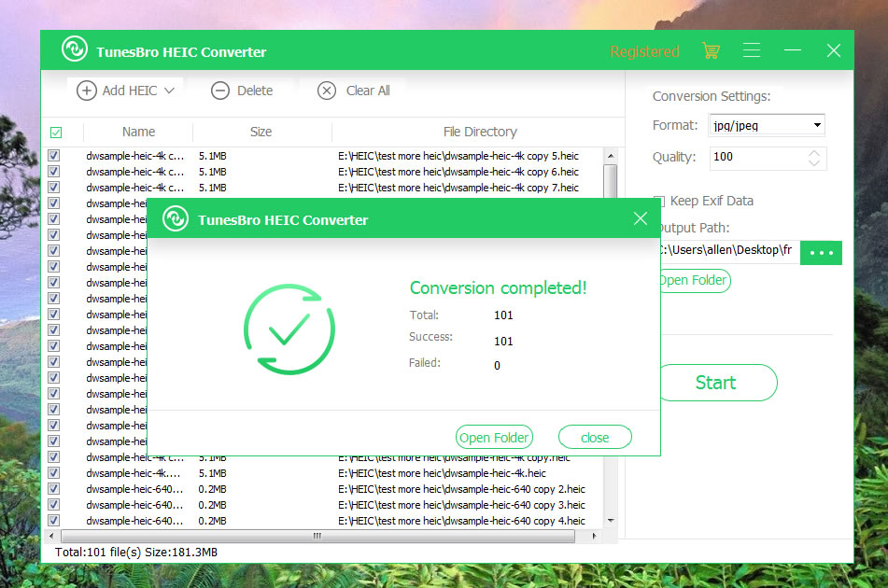Select the path ending 'dwsample-heic-640 copy 2.heic'

tap(461, 489)
